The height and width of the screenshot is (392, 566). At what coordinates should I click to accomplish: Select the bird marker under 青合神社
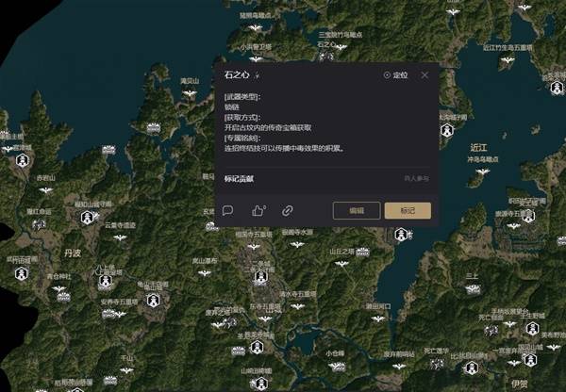pos(58,288)
